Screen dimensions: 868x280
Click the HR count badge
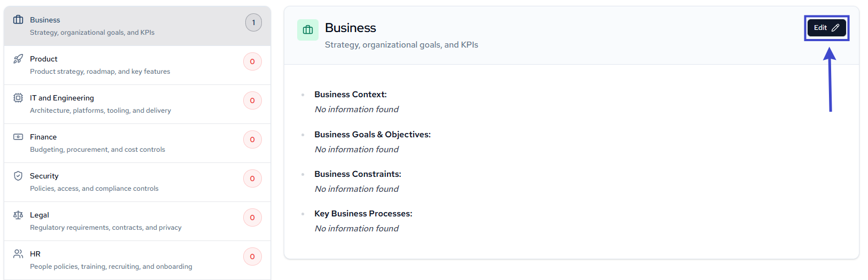click(252, 256)
